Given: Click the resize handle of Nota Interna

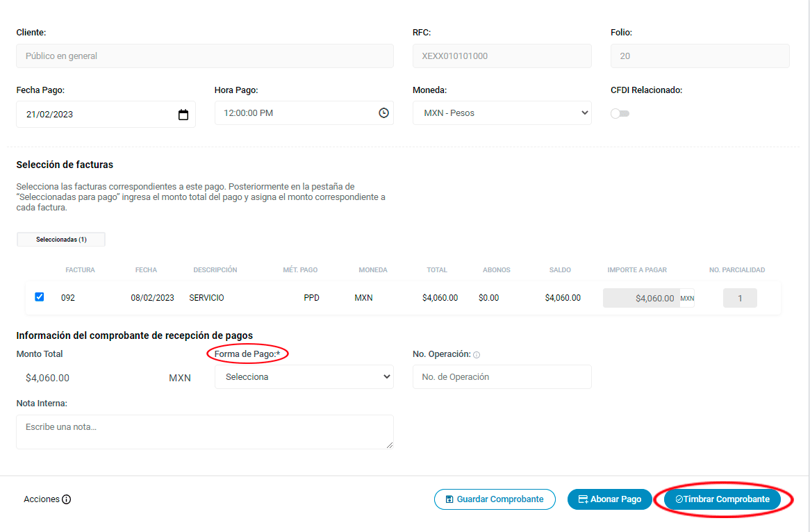Looking at the screenshot, I should pyautogui.click(x=390, y=444).
